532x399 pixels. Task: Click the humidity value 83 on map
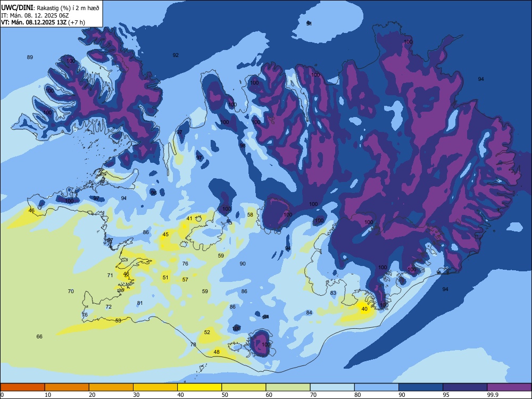333,293
